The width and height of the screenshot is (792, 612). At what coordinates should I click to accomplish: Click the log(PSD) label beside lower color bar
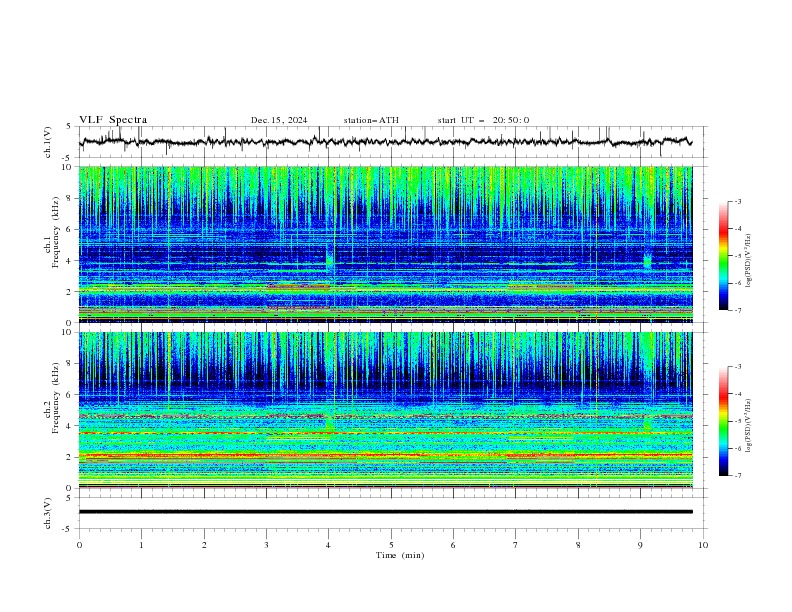[749, 426]
